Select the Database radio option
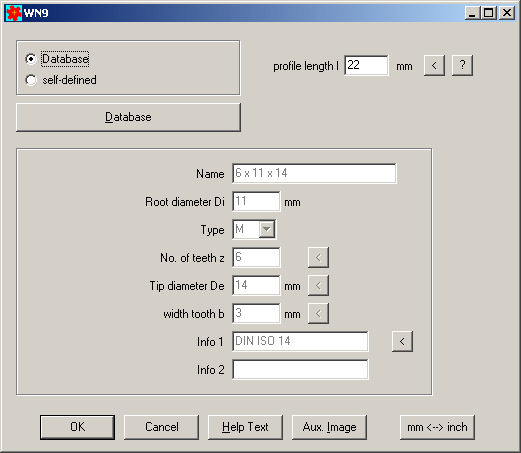The width and height of the screenshot is (521, 453). pos(31,59)
